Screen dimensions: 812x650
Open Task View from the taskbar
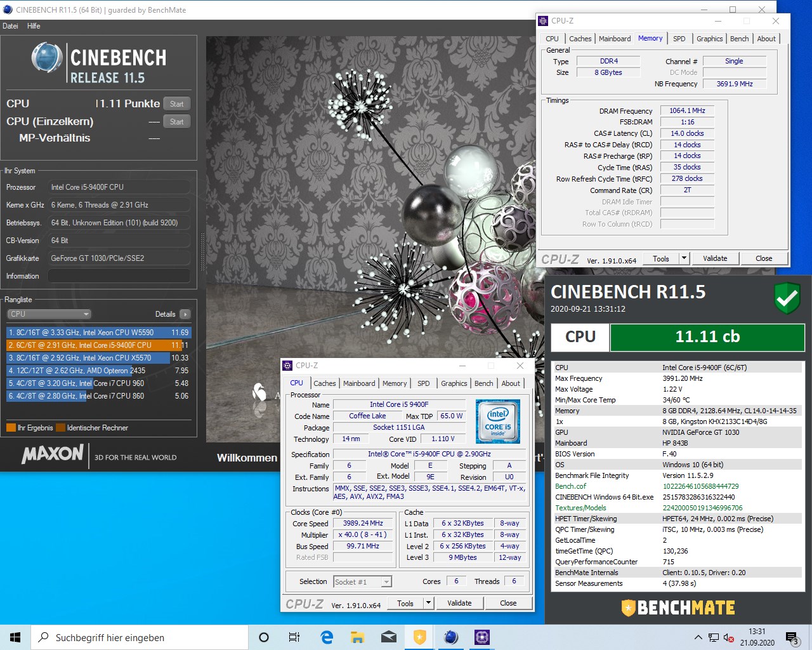294,637
